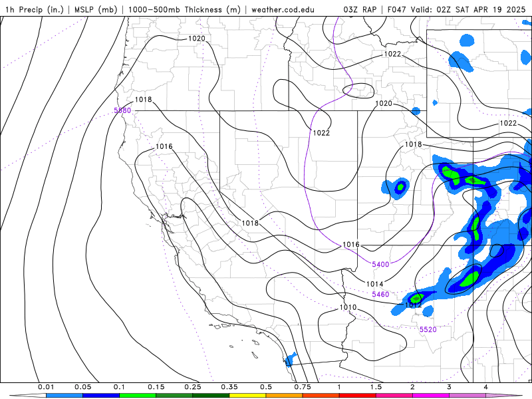The height and width of the screenshot is (399, 532).
Task: Click the 5580 thickness contour label
Action: pyautogui.click(x=122, y=110)
